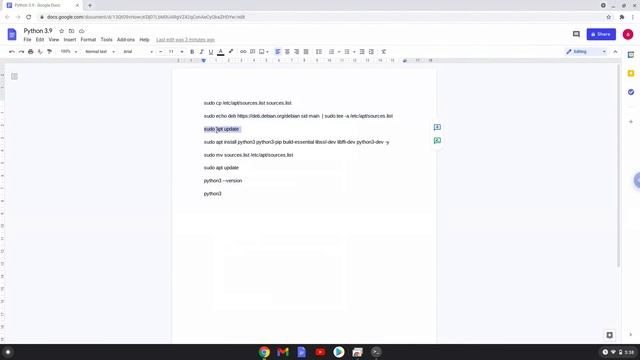Click the bulleted list icon
640x360 pixels.
[347, 52]
